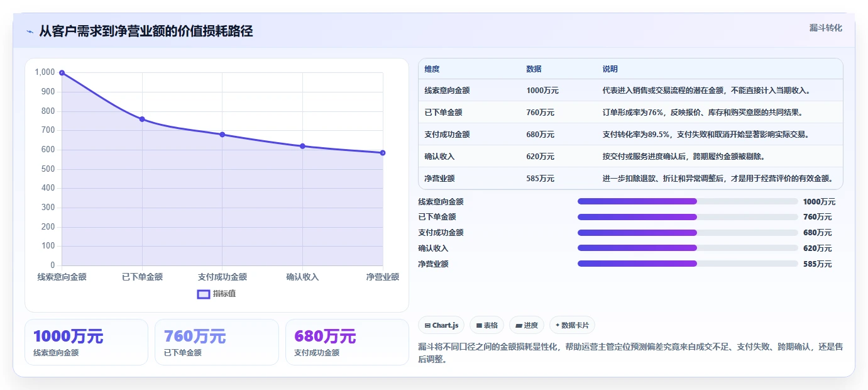Open the 760万元 已下单金额 data card
868x390 pixels.
[216, 342]
